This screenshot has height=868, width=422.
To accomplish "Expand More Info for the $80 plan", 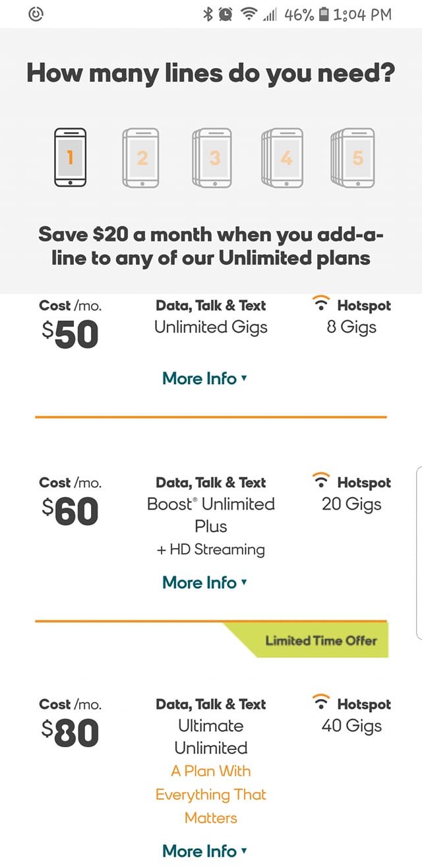I will 204,850.
